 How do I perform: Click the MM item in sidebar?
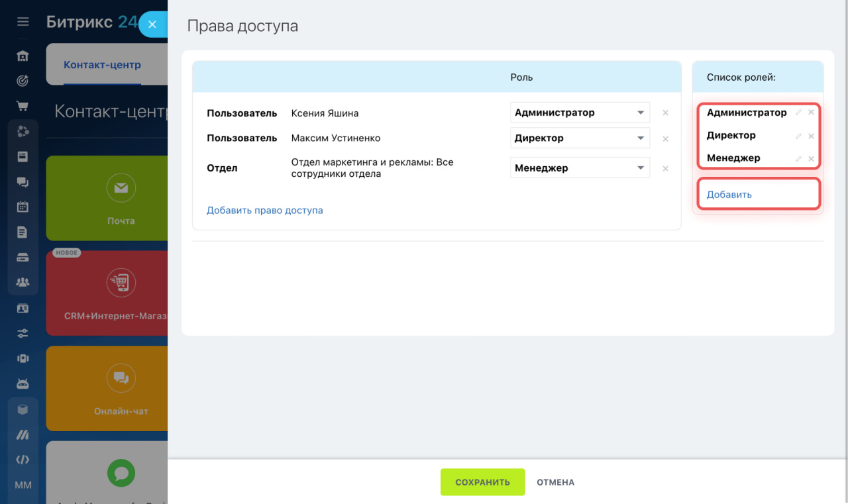(23, 485)
